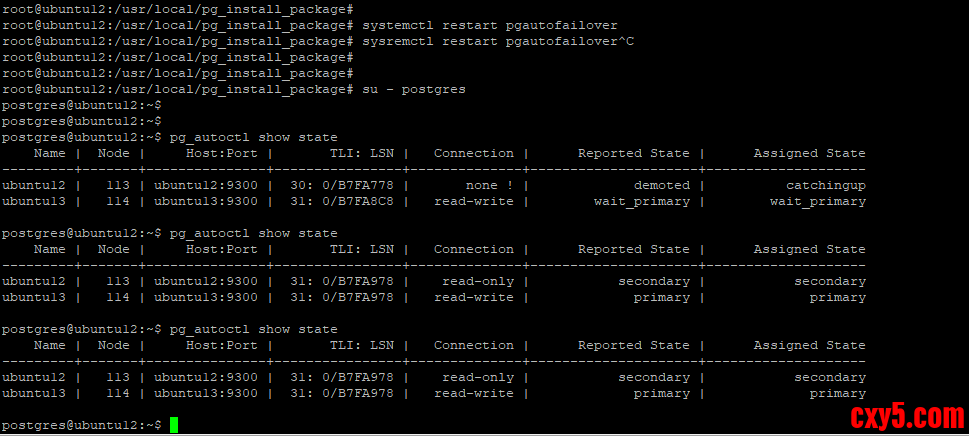The width and height of the screenshot is (969, 436).
Task: Click the cxy5.com watermark text
Action: [x=907, y=415]
